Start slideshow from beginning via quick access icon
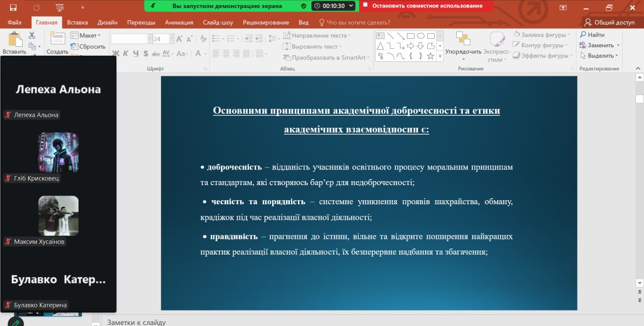644x326 pixels. tap(60, 8)
